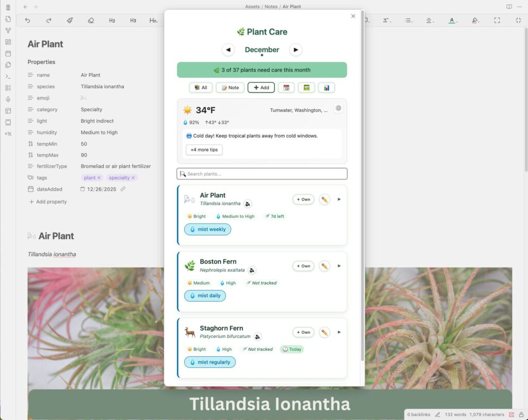The height and width of the screenshot is (420, 528).
Task: Go to next month after December
Action: [x=295, y=50]
